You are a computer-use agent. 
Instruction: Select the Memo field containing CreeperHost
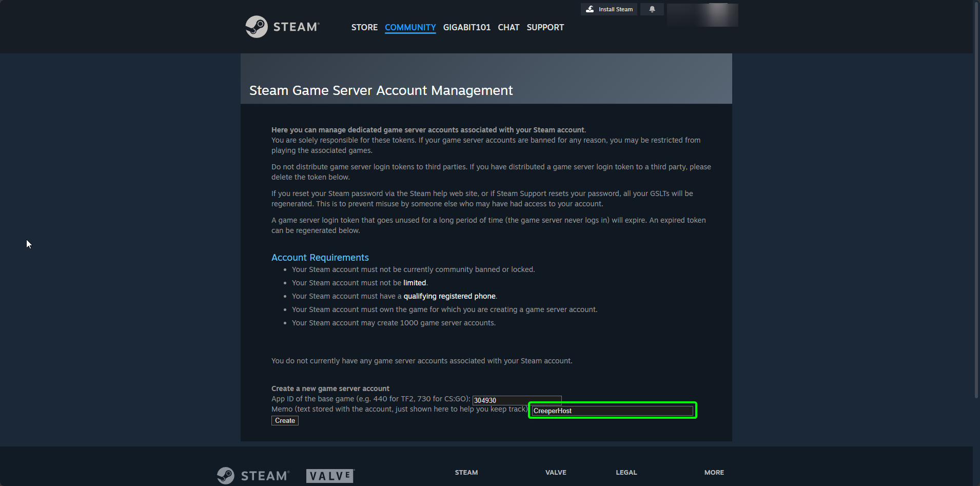(x=612, y=411)
